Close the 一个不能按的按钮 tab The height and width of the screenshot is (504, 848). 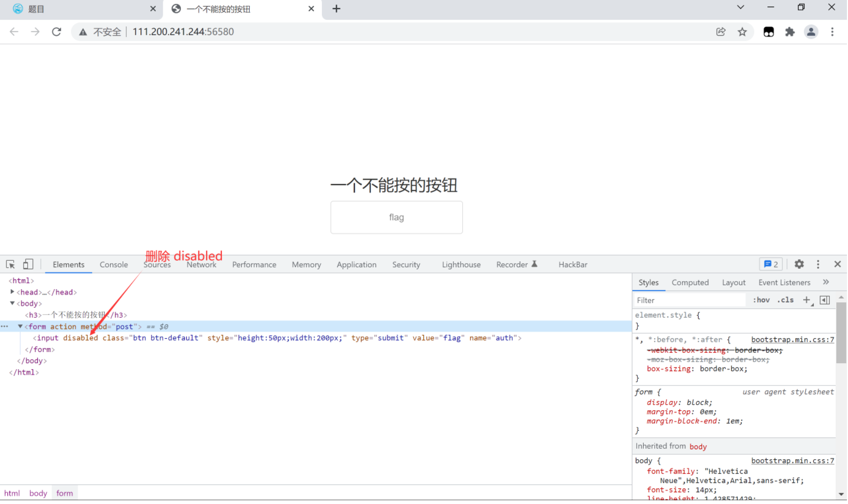312,9
